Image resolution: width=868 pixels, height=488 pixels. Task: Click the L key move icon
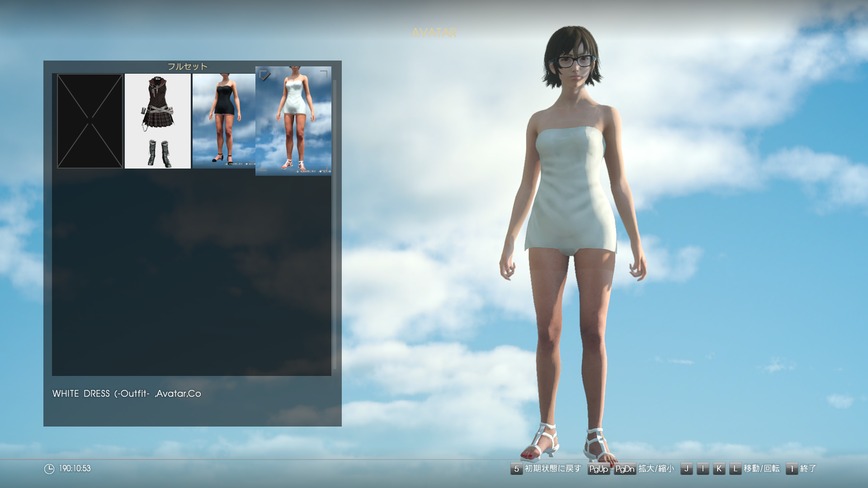coord(735,469)
